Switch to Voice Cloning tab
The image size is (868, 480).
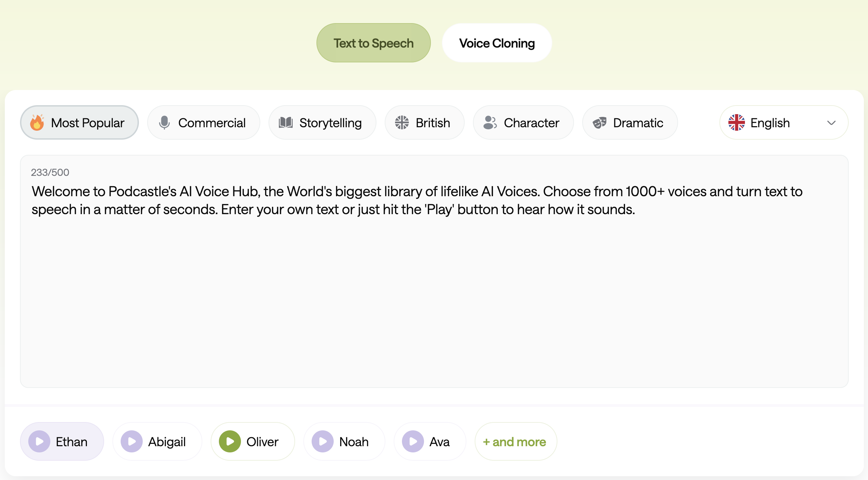pos(497,43)
